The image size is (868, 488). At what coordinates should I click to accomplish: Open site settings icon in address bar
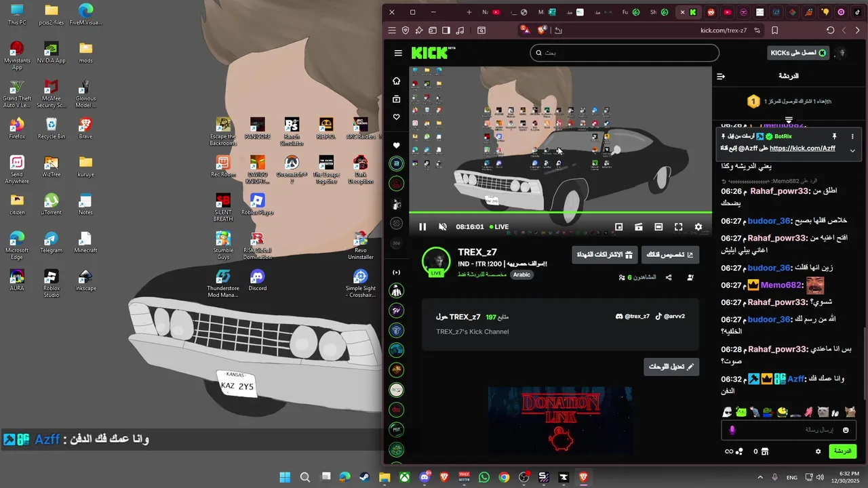point(757,30)
